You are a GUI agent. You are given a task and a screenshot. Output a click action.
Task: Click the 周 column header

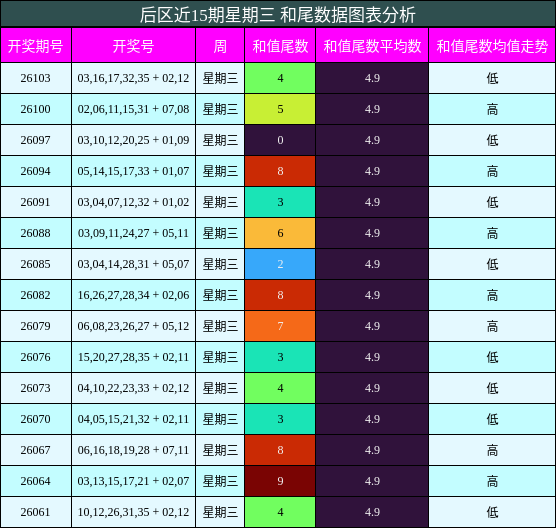[x=220, y=46]
